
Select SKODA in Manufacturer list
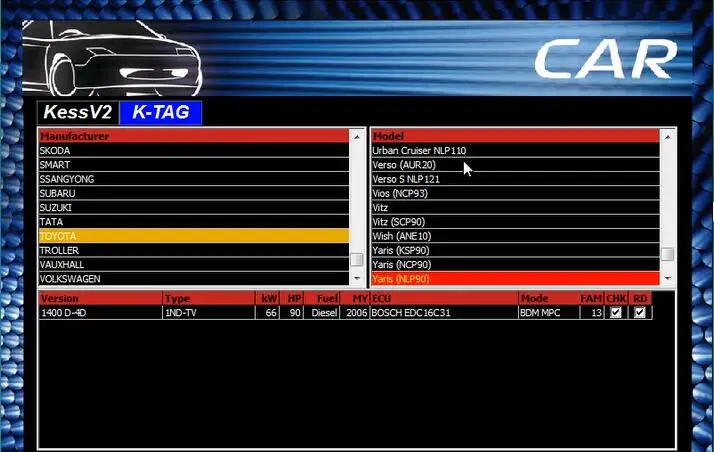pyautogui.click(x=194, y=150)
